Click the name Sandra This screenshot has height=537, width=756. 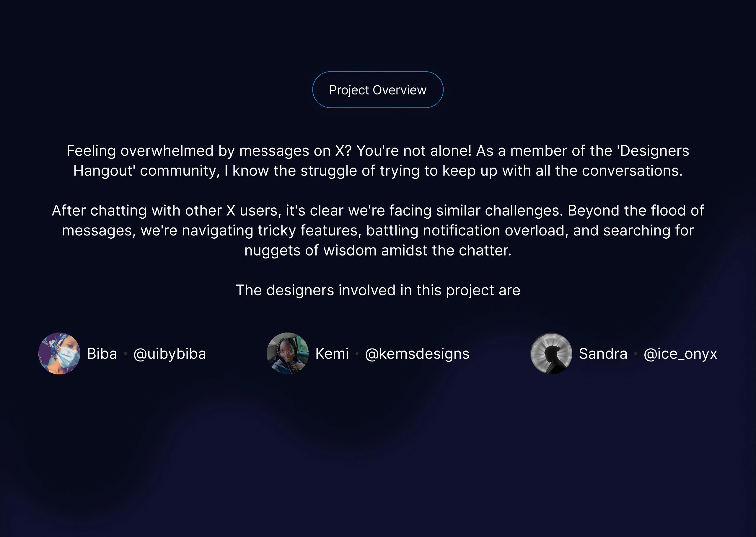tap(603, 354)
